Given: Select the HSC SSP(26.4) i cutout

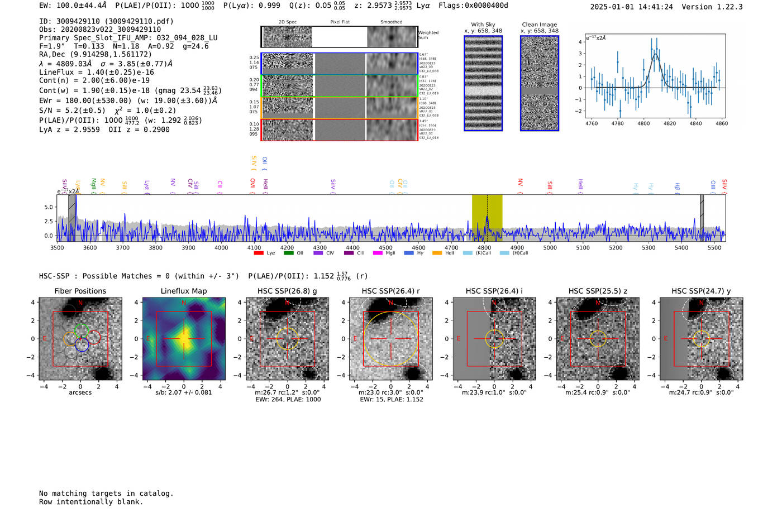Looking at the screenshot, I should click(x=494, y=339).
